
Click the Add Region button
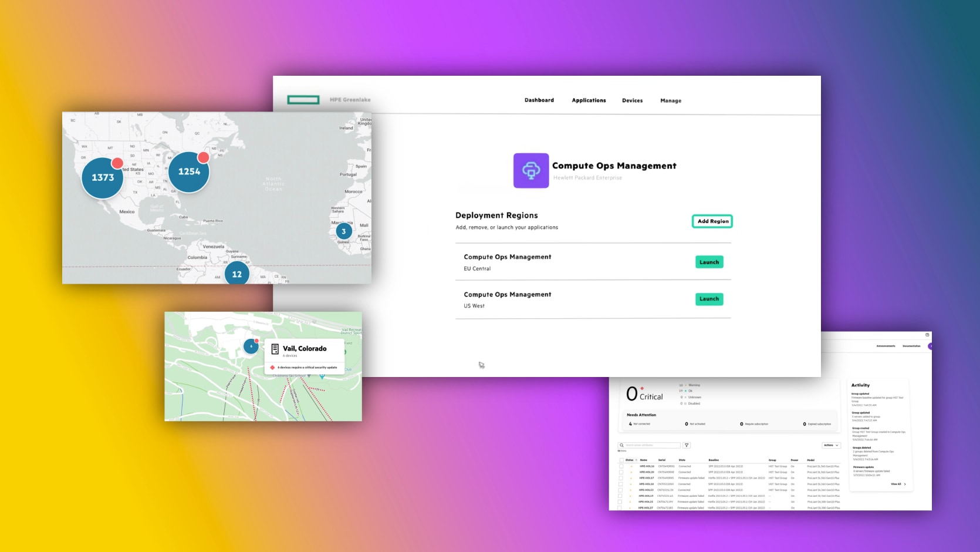[x=712, y=221]
